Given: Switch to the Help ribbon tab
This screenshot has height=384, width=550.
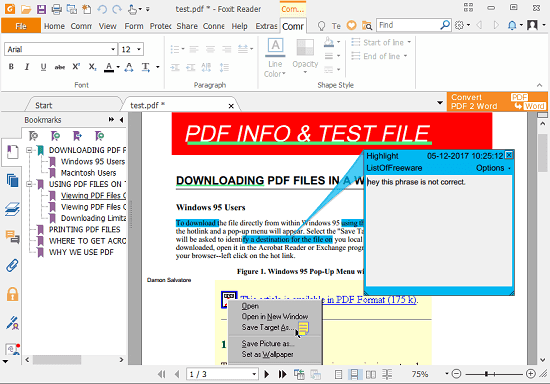Looking at the screenshot, I should 240,26.
